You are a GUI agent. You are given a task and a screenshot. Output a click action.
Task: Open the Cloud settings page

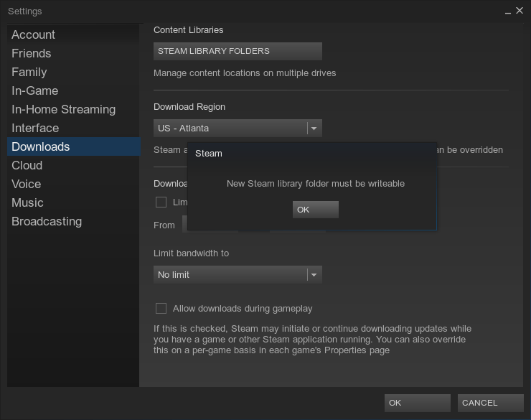[73, 165]
